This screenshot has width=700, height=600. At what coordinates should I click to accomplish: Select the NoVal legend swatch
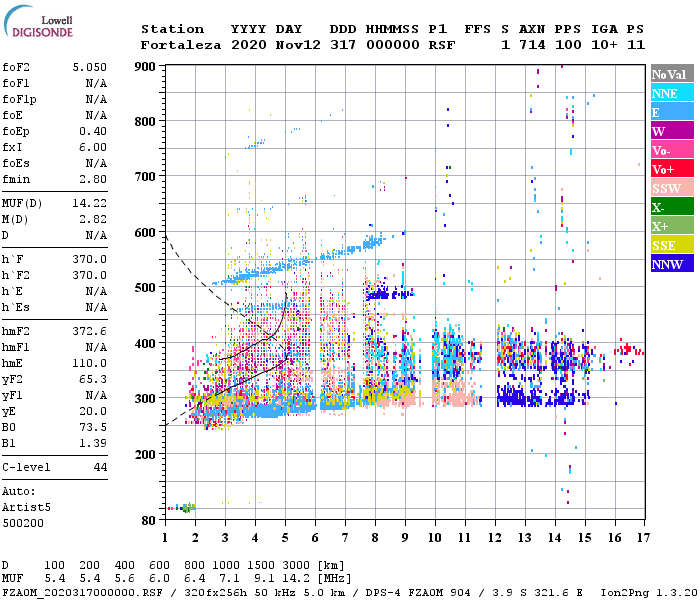click(672, 74)
